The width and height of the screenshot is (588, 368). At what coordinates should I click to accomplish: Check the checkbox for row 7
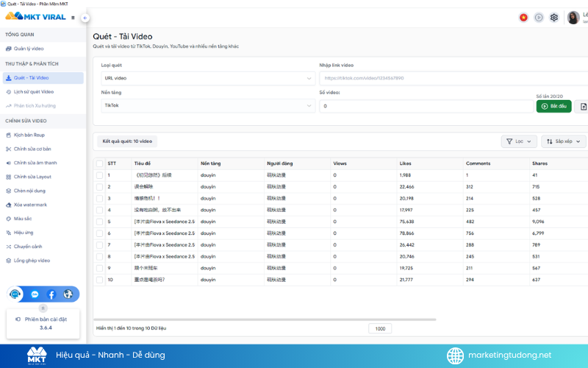point(99,245)
